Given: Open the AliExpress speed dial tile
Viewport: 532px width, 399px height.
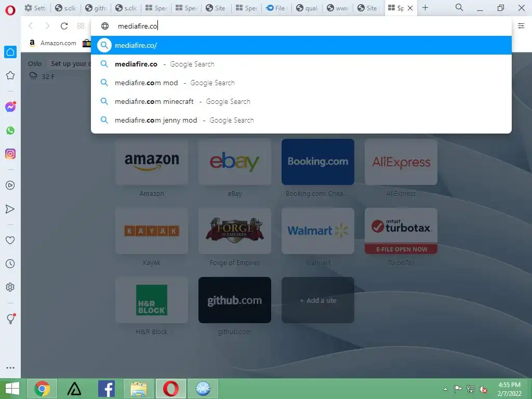Looking at the screenshot, I should pyautogui.click(x=401, y=162).
